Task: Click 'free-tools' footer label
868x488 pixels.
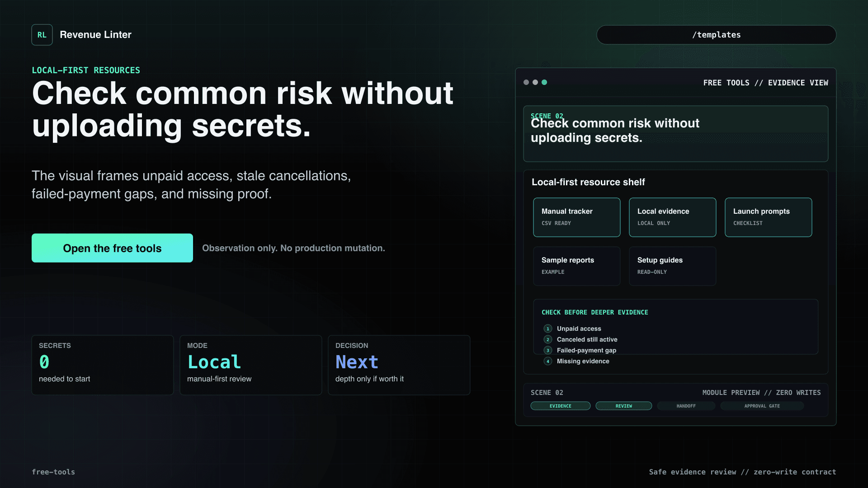Action: point(53,472)
